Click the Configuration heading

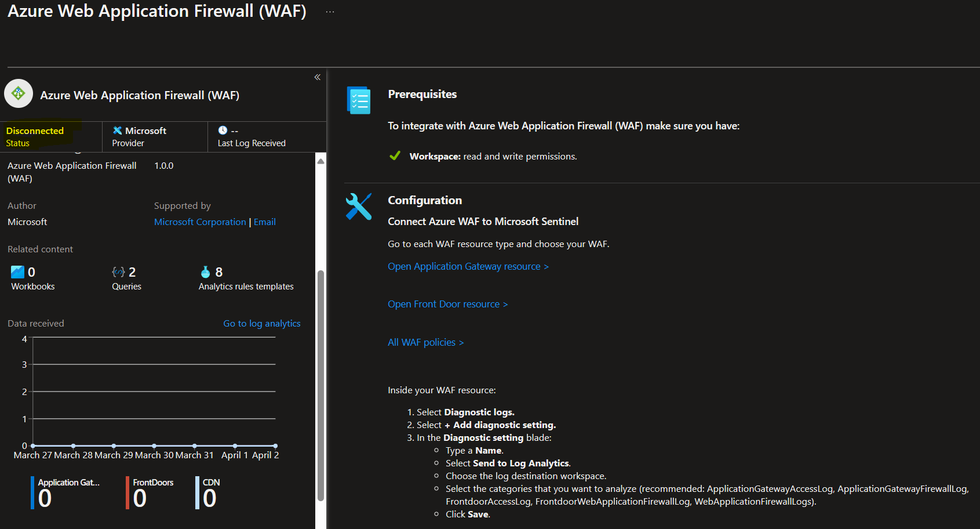tap(425, 200)
